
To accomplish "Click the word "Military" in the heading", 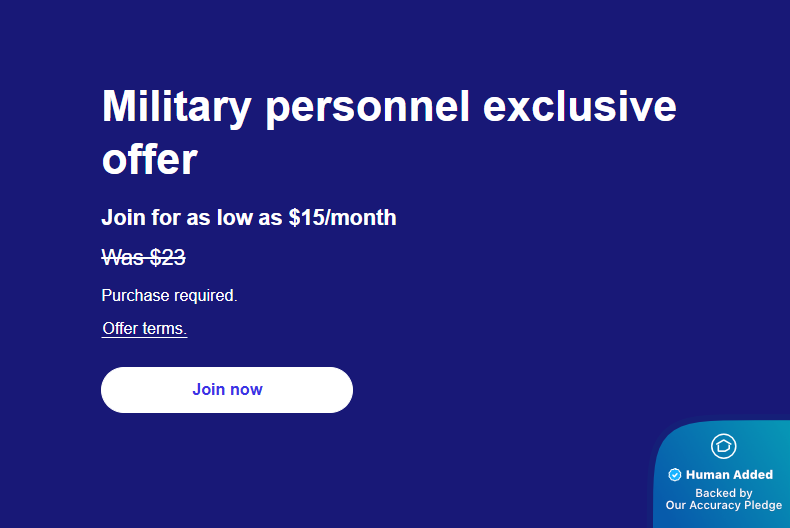I will [x=176, y=107].
